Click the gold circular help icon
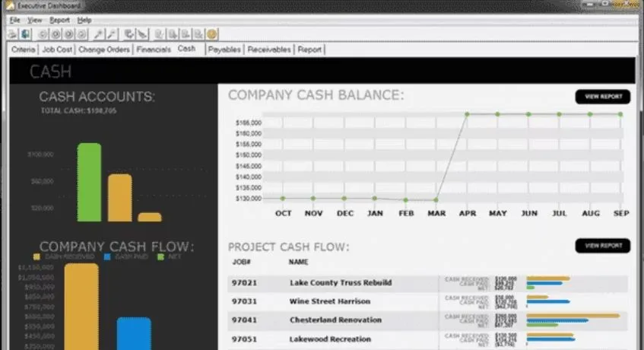 coord(212,34)
